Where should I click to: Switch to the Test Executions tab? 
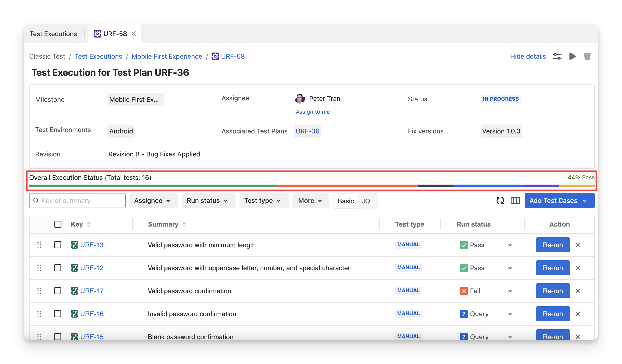click(x=53, y=34)
